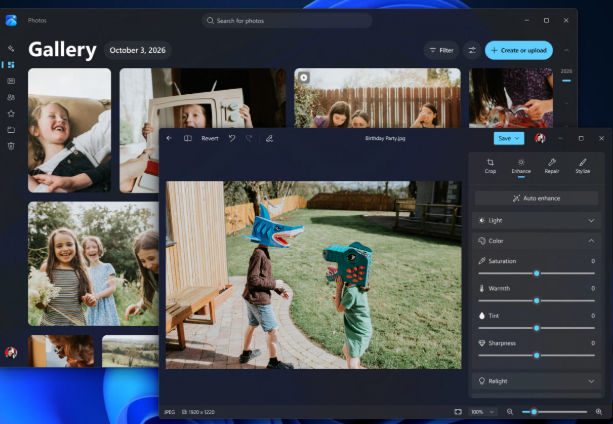
Task: Switch to the Repair tab
Action: tap(552, 166)
